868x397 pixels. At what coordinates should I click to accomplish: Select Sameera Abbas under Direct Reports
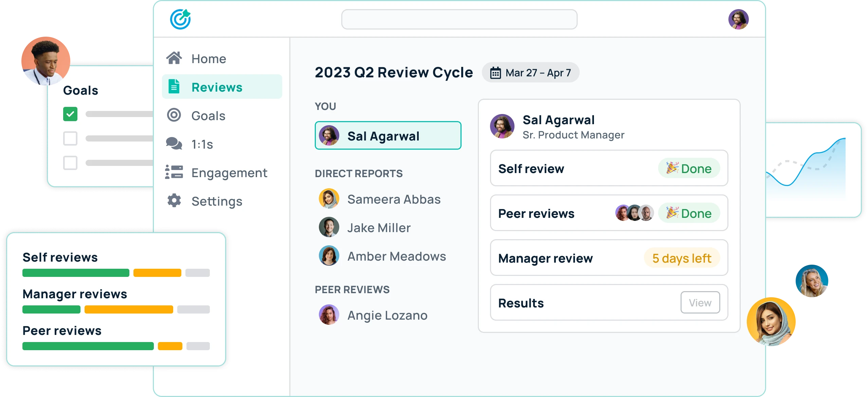pyautogui.click(x=394, y=199)
